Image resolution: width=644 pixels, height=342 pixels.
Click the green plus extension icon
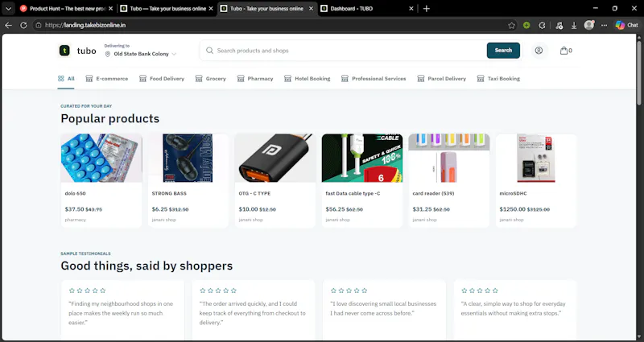coord(526,26)
